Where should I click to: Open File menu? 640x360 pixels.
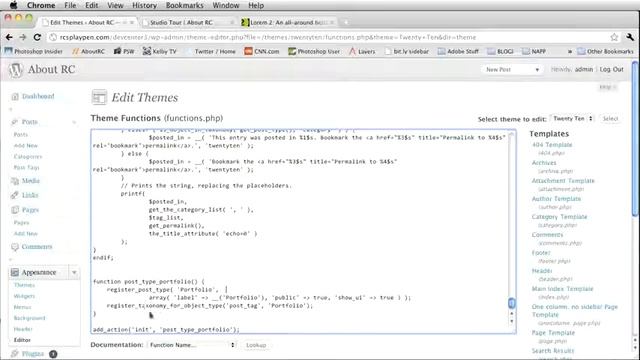pyautogui.click(x=70, y=5)
